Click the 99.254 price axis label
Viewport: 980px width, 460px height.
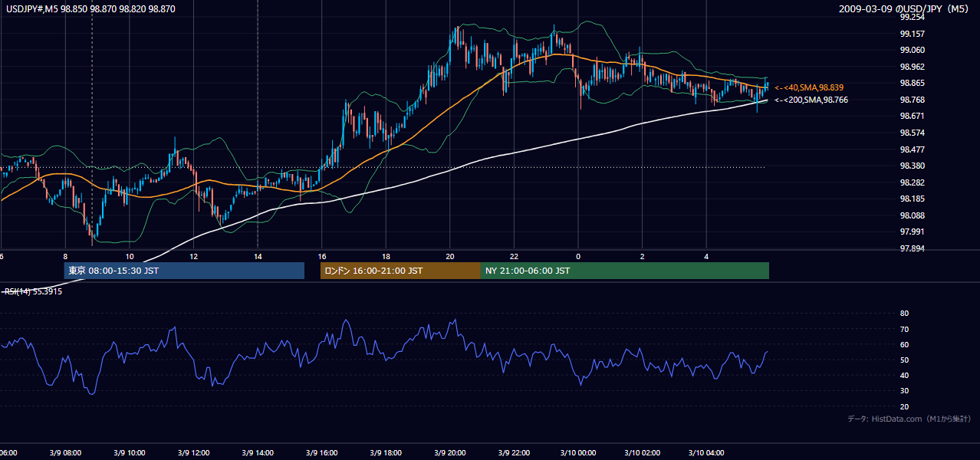point(913,17)
